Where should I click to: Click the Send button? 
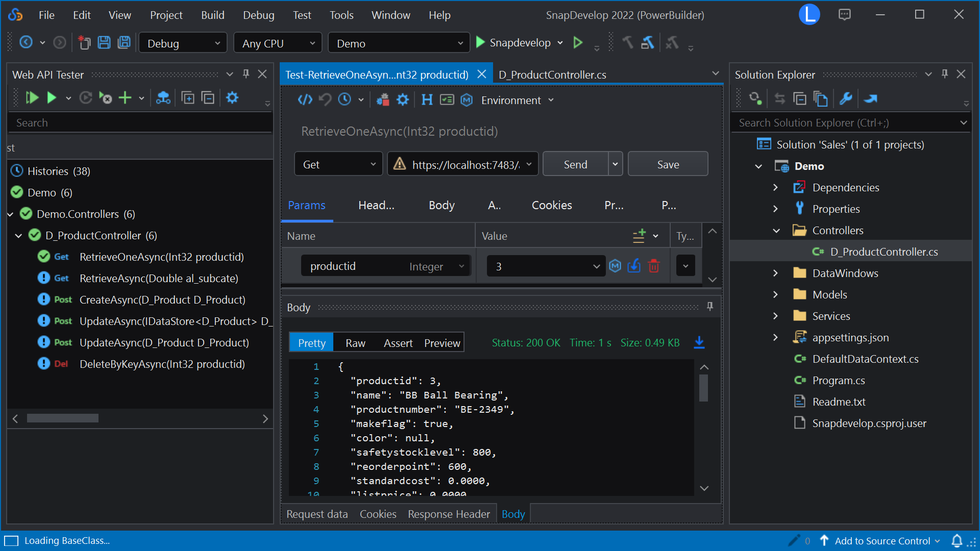tap(575, 165)
